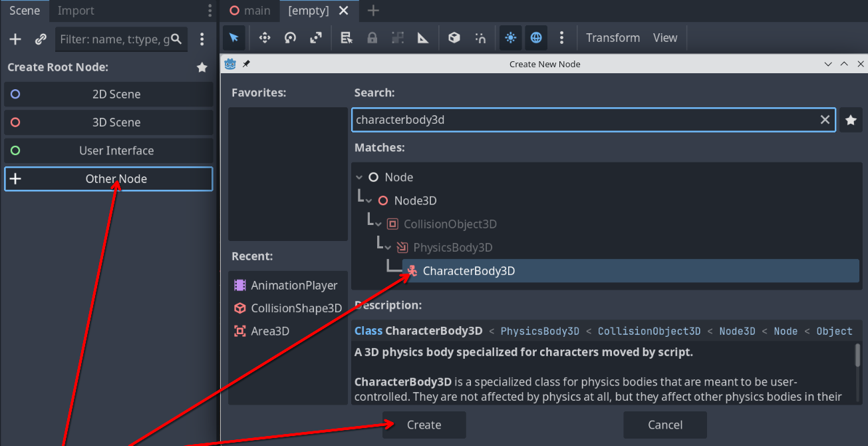Viewport: 868px width, 446px height.
Task: Toggle the preview sunlight button
Action: [510, 38]
